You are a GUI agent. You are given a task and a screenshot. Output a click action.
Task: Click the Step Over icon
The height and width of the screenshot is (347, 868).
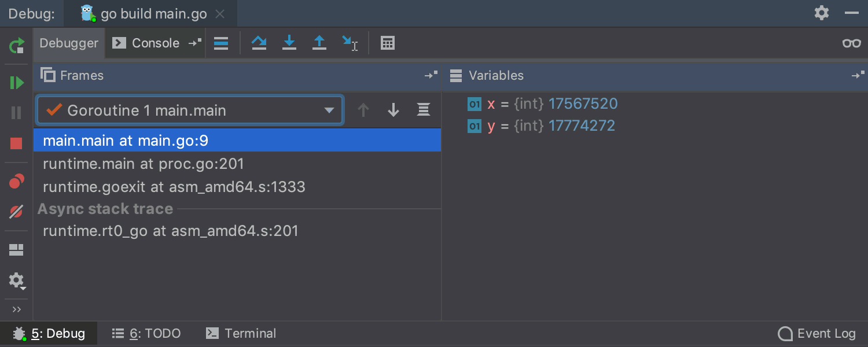click(259, 43)
